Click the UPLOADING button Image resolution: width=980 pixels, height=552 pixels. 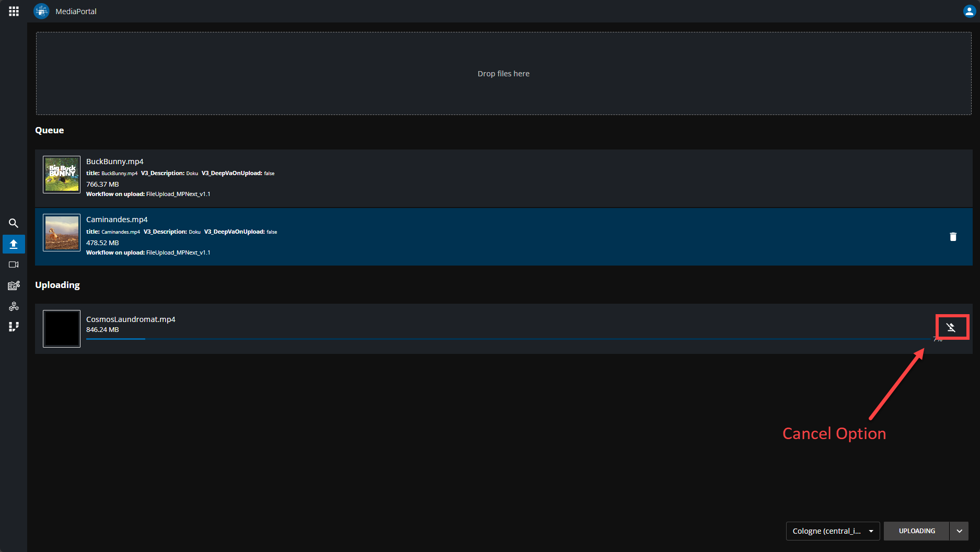point(917,531)
